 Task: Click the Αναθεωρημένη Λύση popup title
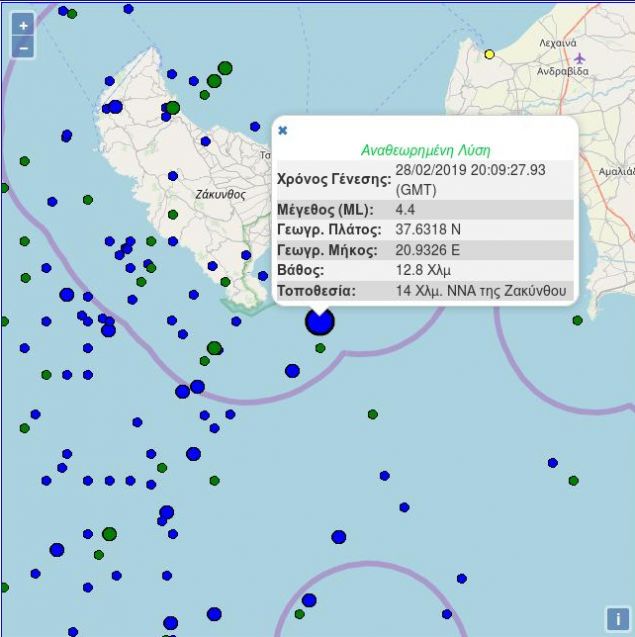click(x=425, y=150)
